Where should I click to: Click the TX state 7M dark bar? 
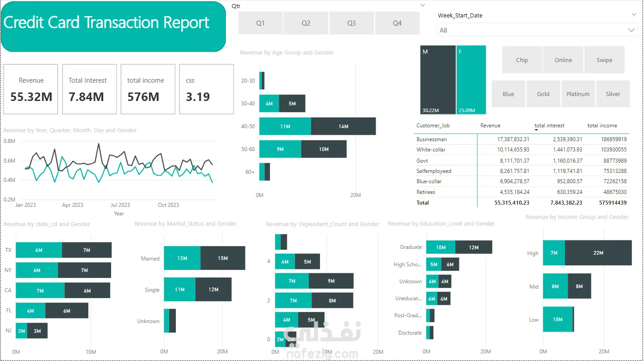[87, 250]
